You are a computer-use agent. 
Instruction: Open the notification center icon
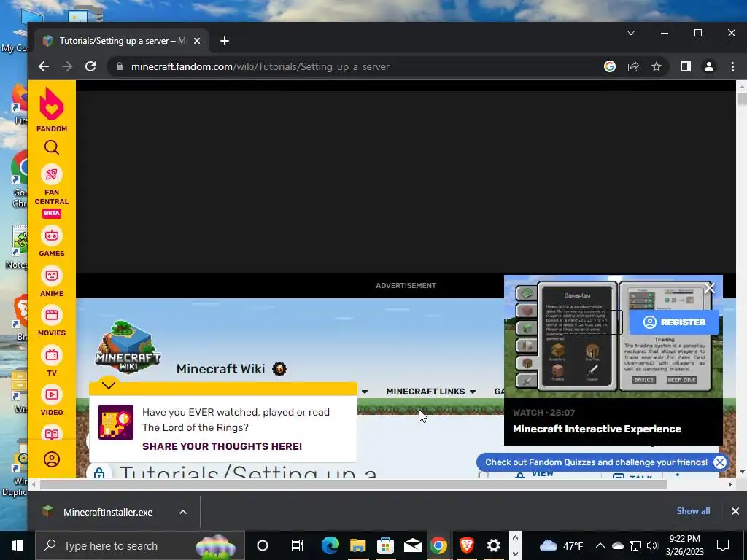point(723,545)
